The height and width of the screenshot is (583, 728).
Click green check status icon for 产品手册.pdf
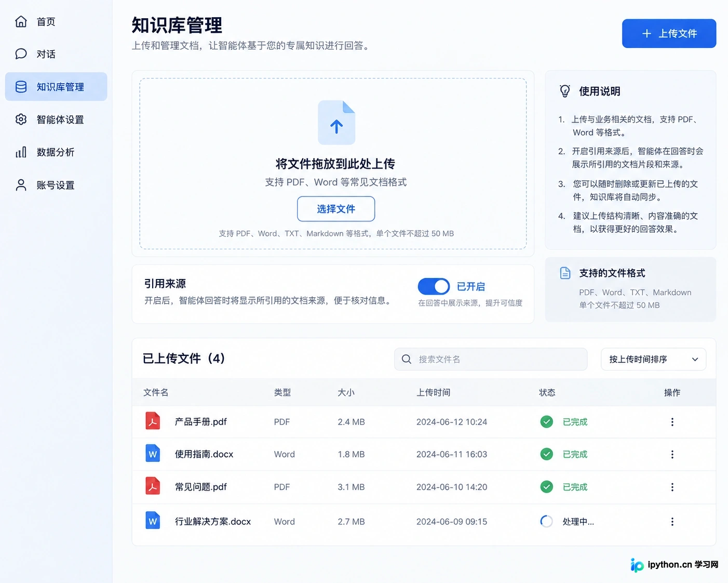click(546, 421)
